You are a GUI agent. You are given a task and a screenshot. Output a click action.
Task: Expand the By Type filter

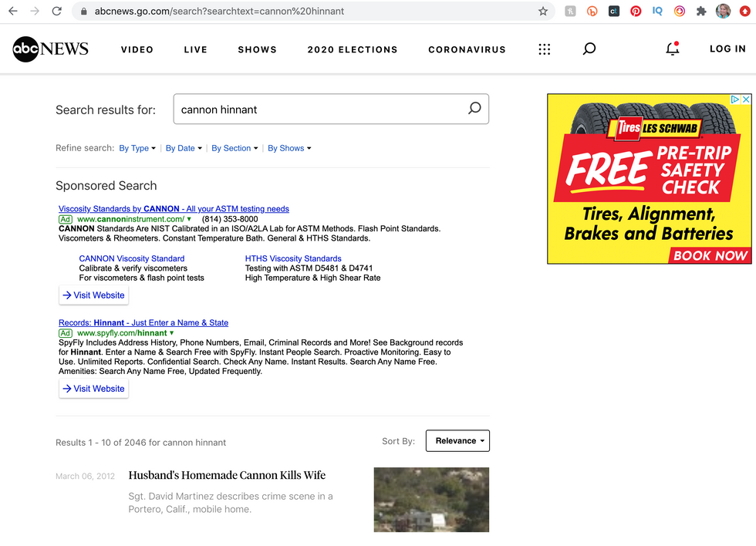click(x=137, y=148)
